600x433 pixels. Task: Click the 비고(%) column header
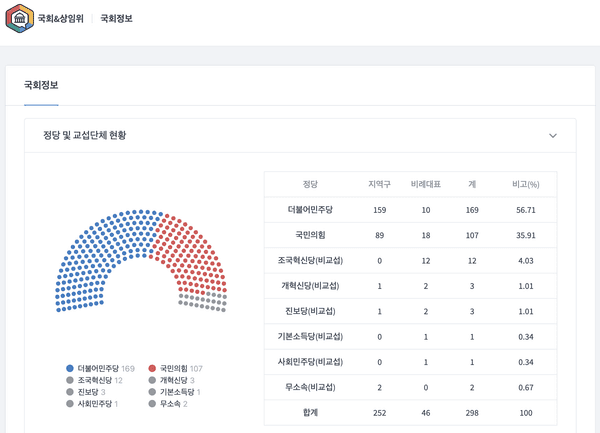pos(526,184)
